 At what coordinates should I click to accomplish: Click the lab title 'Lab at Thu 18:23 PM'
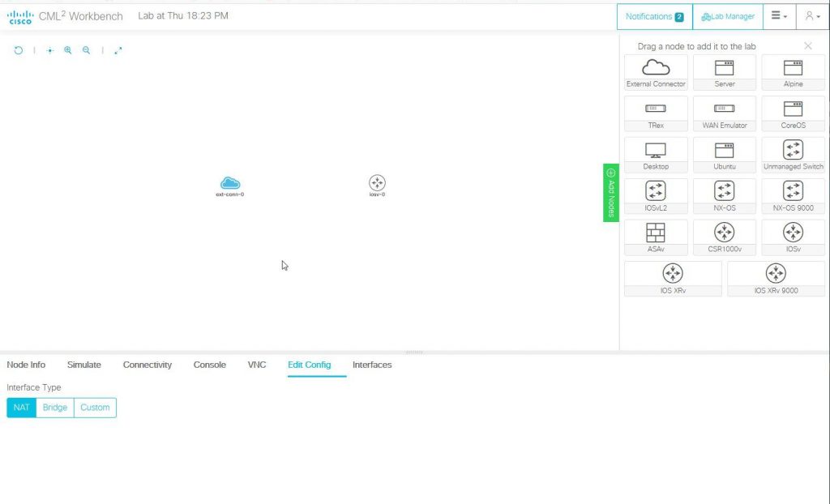point(183,16)
